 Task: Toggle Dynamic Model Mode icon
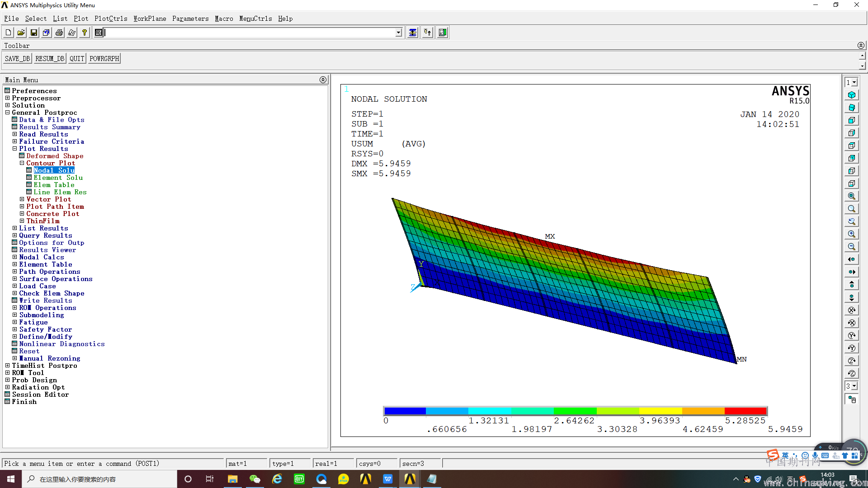point(852,399)
